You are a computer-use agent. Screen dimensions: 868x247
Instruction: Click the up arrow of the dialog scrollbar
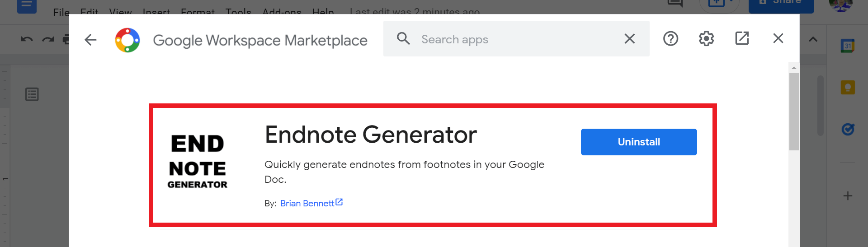(794, 68)
